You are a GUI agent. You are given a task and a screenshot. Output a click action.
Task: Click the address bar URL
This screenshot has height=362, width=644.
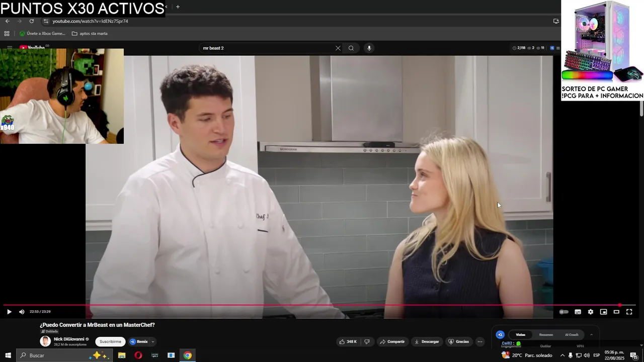91,21
